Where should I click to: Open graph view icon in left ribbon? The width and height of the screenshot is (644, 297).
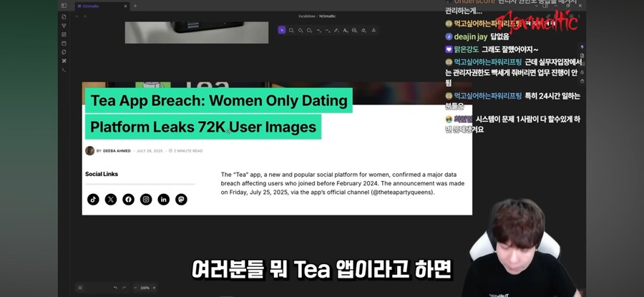pos(64,26)
